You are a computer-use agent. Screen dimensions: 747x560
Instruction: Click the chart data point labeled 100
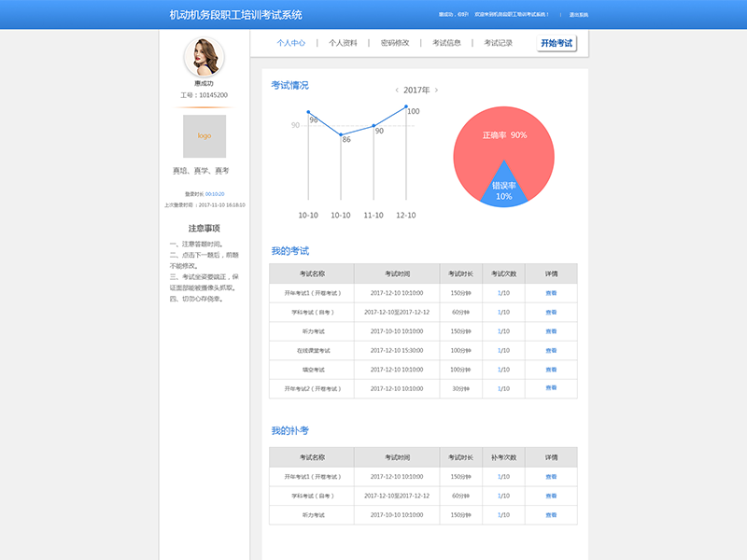pos(406,106)
